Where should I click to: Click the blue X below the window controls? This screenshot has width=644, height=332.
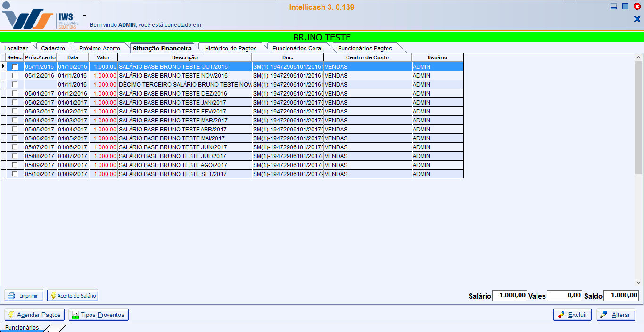tap(637, 19)
